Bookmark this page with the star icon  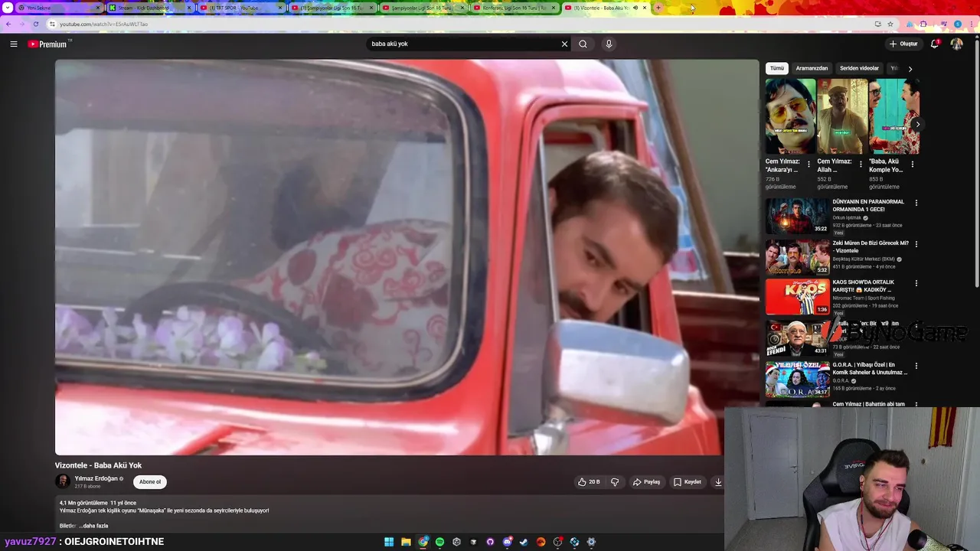(x=890, y=24)
